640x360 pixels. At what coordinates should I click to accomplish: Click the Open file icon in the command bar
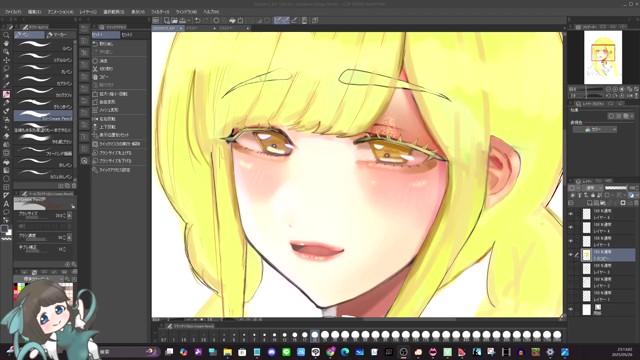tap(175, 20)
